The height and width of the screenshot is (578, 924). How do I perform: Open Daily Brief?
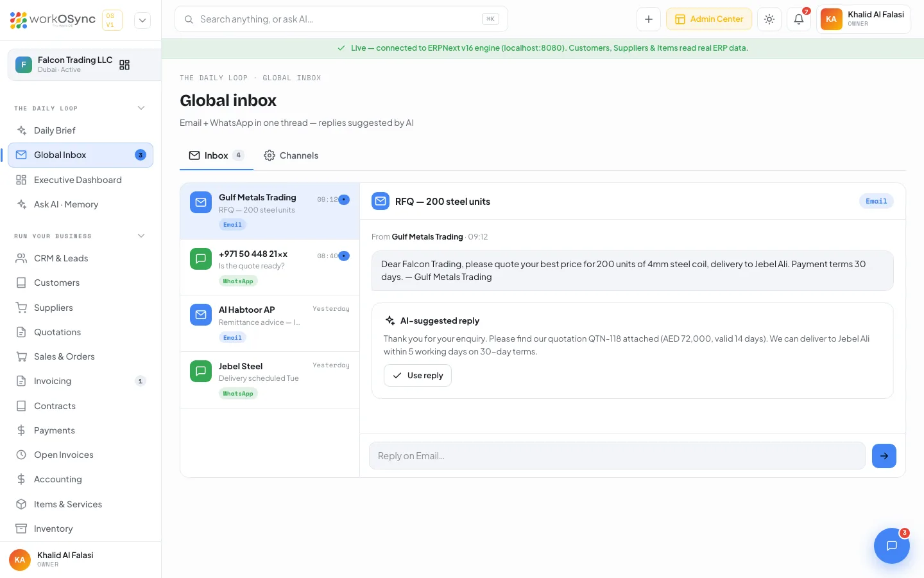[80, 130]
